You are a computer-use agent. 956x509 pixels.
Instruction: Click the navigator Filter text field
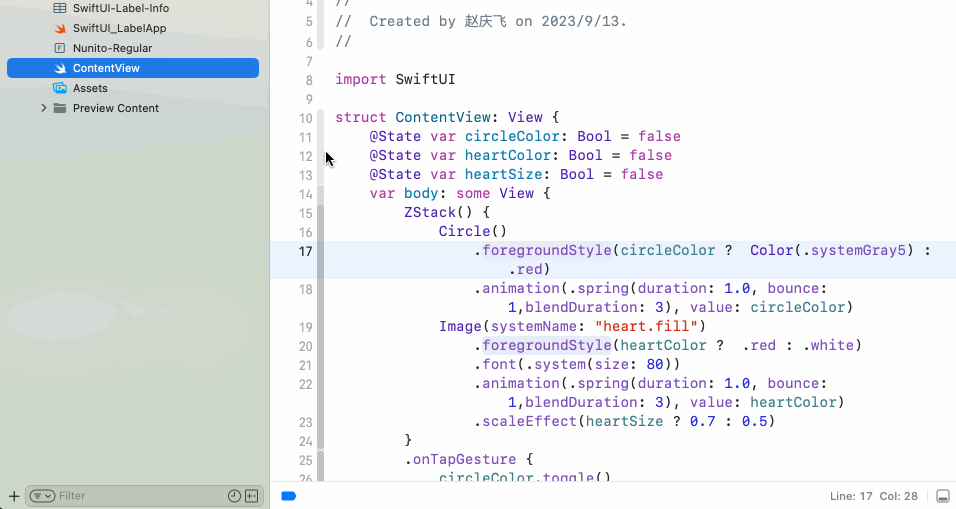click(x=140, y=496)
